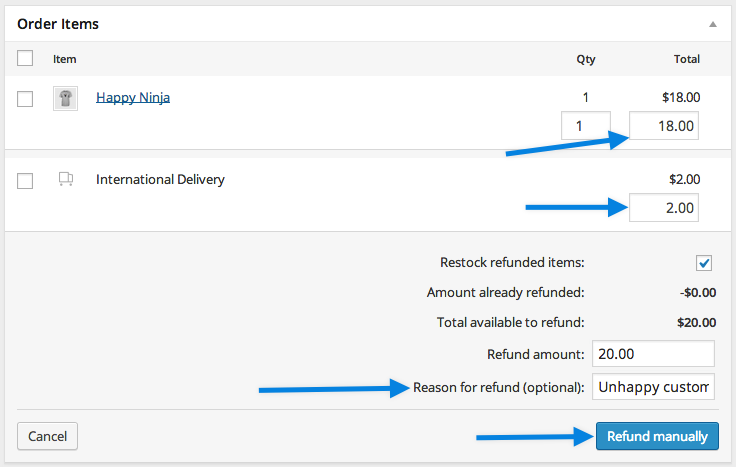Click the Order Items panel title
736x467 pixels.
pos(58,23)
